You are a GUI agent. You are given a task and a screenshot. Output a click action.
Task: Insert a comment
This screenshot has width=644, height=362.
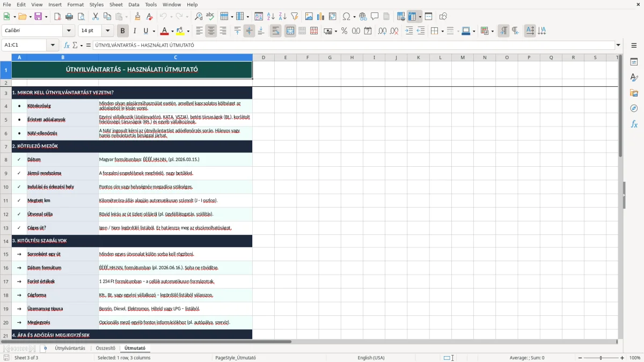pyautogui.click(x=375, y=17)
